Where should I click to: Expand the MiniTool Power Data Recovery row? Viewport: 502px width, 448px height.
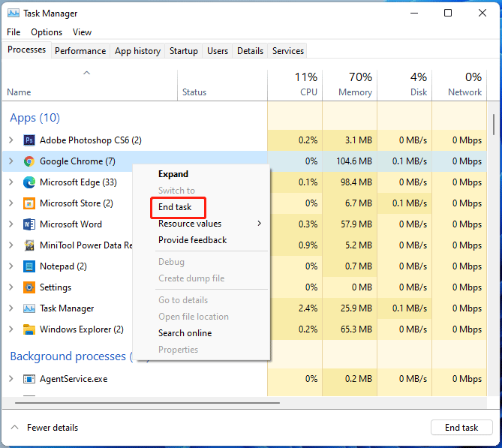[x=11, y=245]
